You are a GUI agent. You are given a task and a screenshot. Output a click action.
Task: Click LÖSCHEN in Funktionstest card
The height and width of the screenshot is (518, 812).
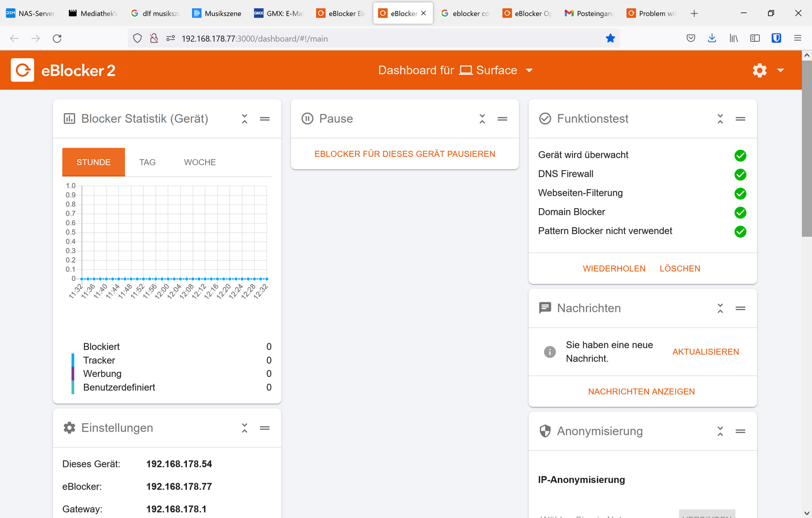[x=680, y=269]
